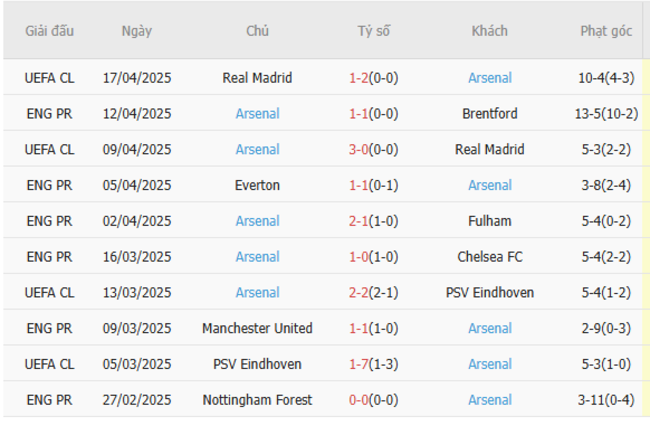650x426 pixels.
Task: Click the Brentford away team name
Action: (490, 114)
